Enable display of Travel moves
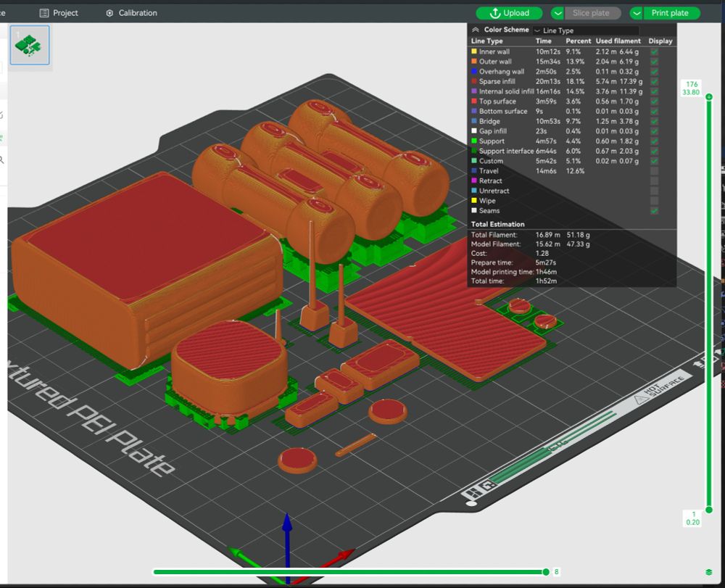 (654, 171)
